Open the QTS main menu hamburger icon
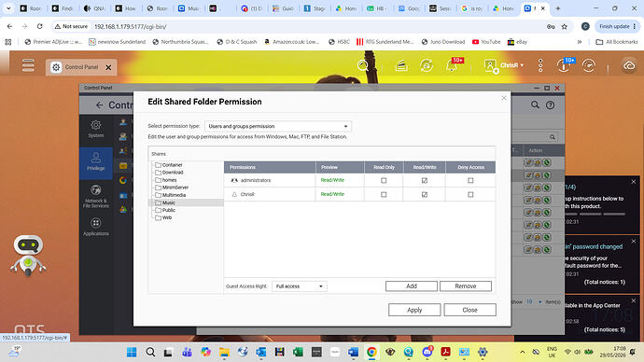644x362 pixels. tap(28, 65)
